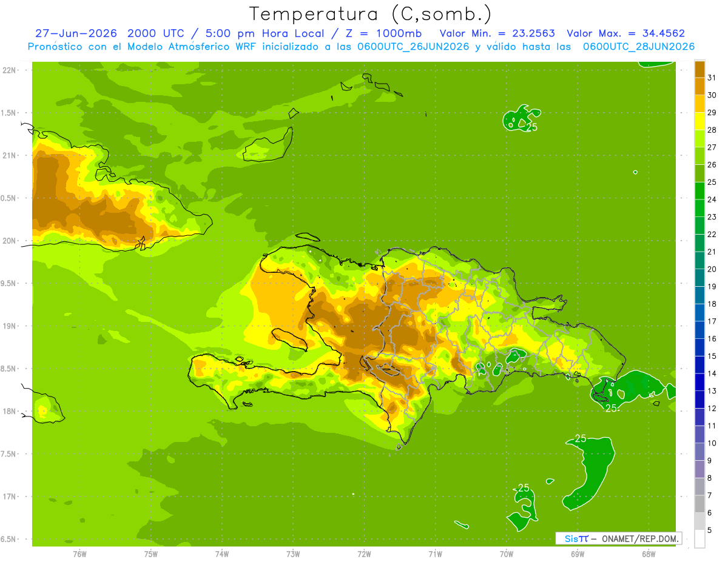The width and height of the screenshot is (728, 562).
Task: Click the longitude axis label '74W'
Action: 222,554
